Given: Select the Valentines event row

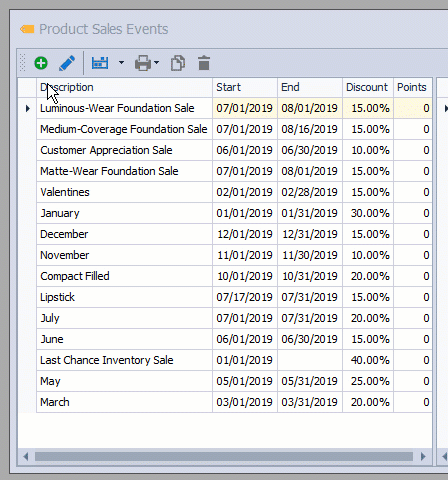Looking at the screenshot, I should coord(234,192).
